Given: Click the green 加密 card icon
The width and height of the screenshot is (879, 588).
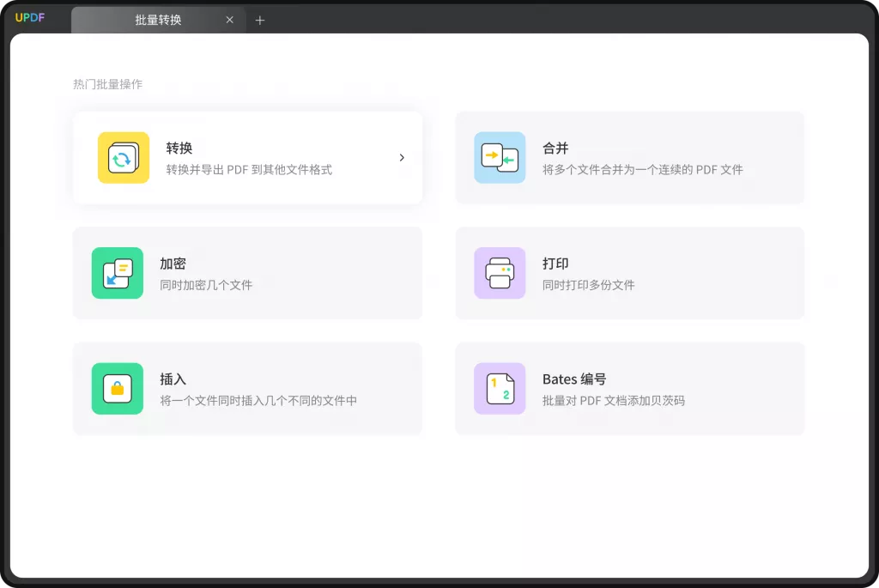Looking at the screenshot, I should [x=117, y=273].
